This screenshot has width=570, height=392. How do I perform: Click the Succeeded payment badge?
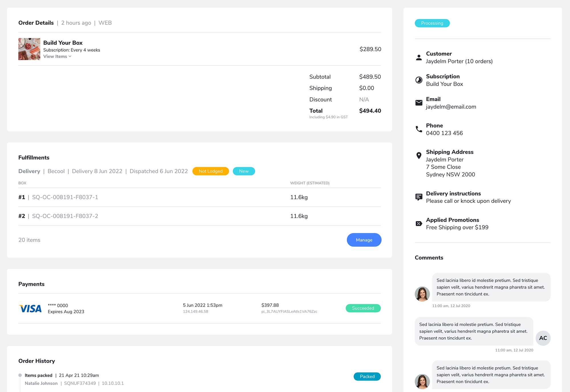[363, 308]
